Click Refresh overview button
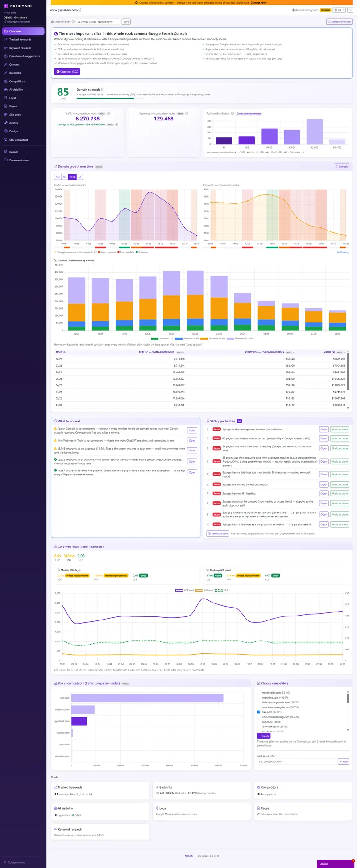This screenshot has width=357, height=868. [x=339, y=21]
